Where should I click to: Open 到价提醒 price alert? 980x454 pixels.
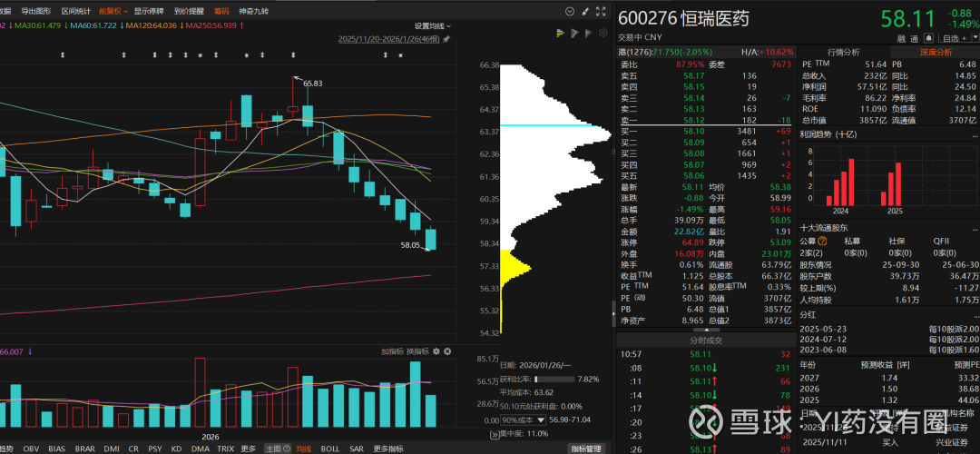[190, 11]
